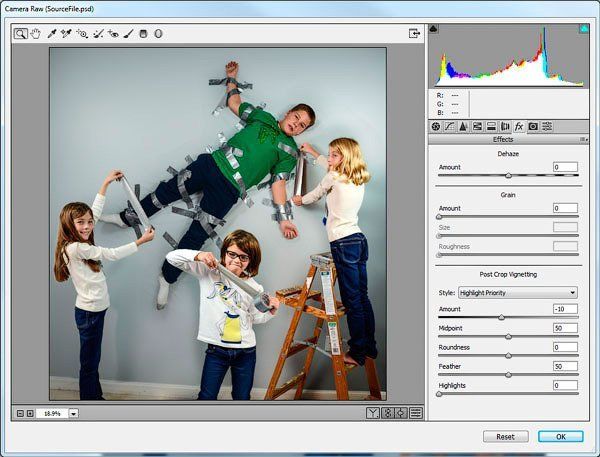Click the Dehaze Amount value field
Viewport: 600px width, 457px height.
point(565,167)
